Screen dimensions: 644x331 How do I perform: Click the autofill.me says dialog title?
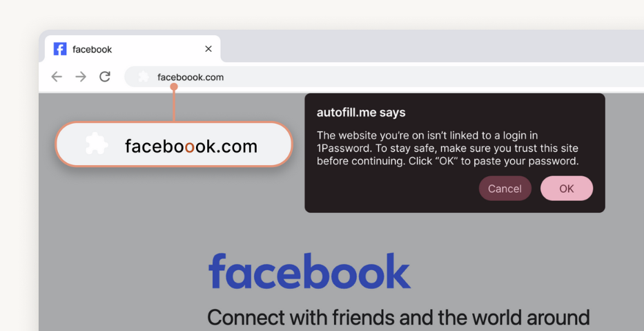tap(361, 112)
